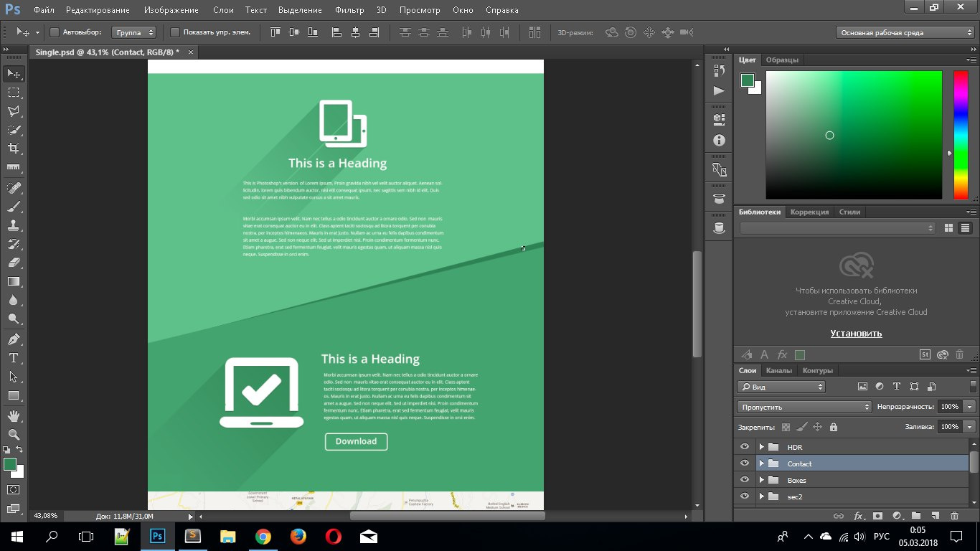Select the Polygonal Lasso tool
The width and height of the screenshot is (980, 551).
coord(14,111)
